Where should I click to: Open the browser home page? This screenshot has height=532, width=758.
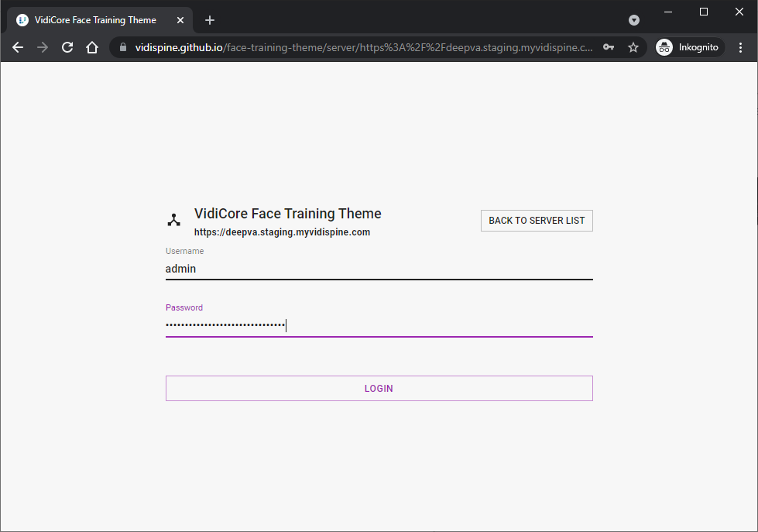(92, 47)
